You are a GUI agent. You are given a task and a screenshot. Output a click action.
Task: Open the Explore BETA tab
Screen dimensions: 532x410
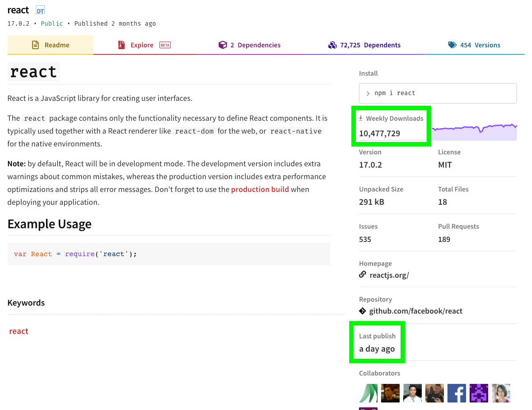click(x=144, y=45)
